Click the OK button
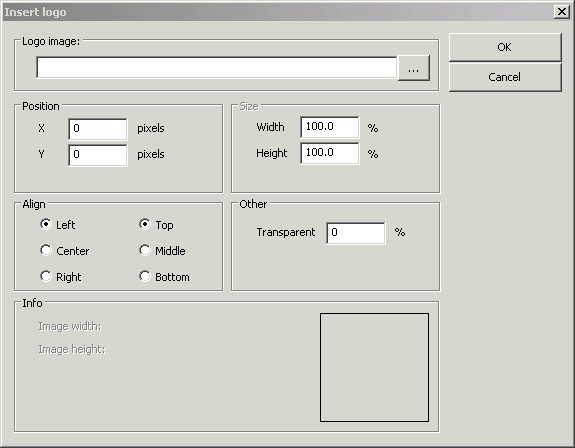 point(505,47)
